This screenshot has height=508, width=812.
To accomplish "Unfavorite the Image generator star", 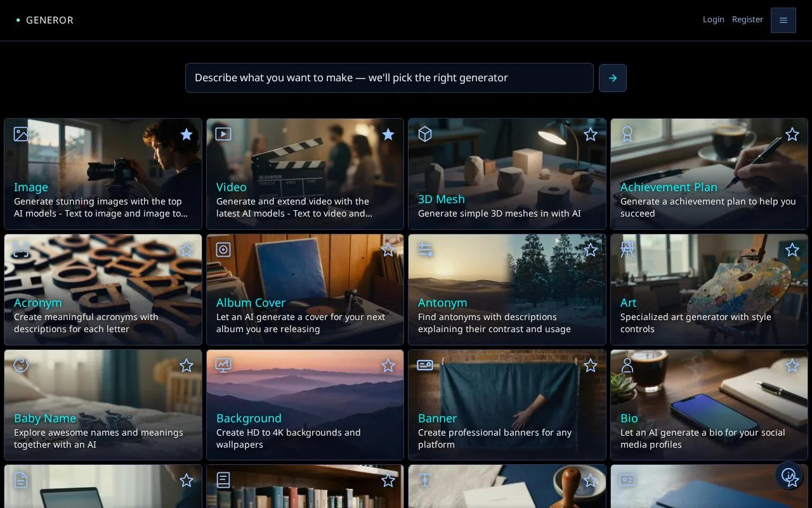I will (187, 134).
